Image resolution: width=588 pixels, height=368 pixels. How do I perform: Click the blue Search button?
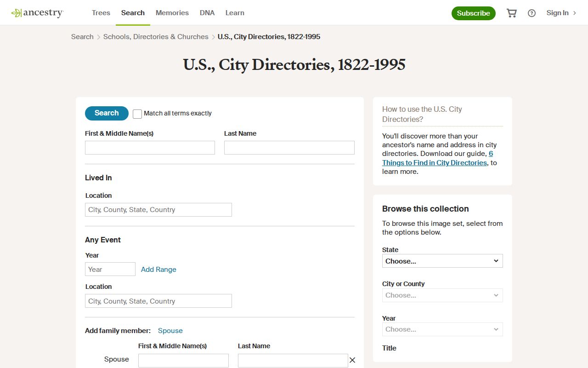107,113
